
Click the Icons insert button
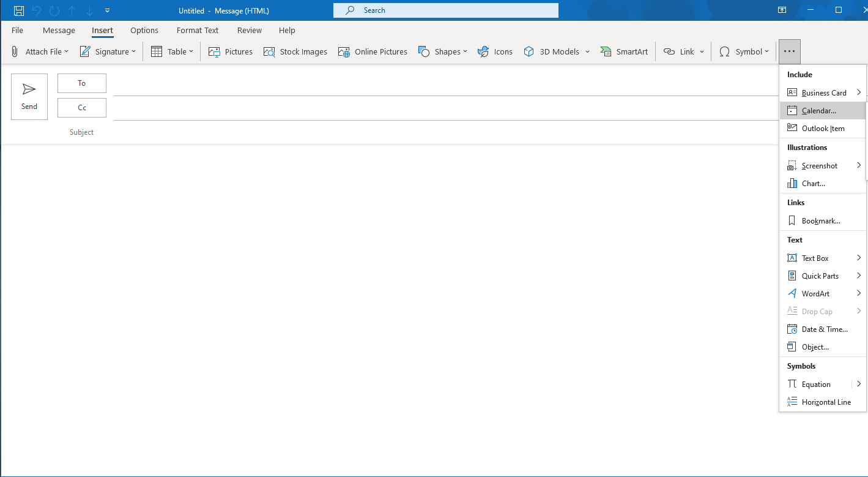(x=495, y=51)
